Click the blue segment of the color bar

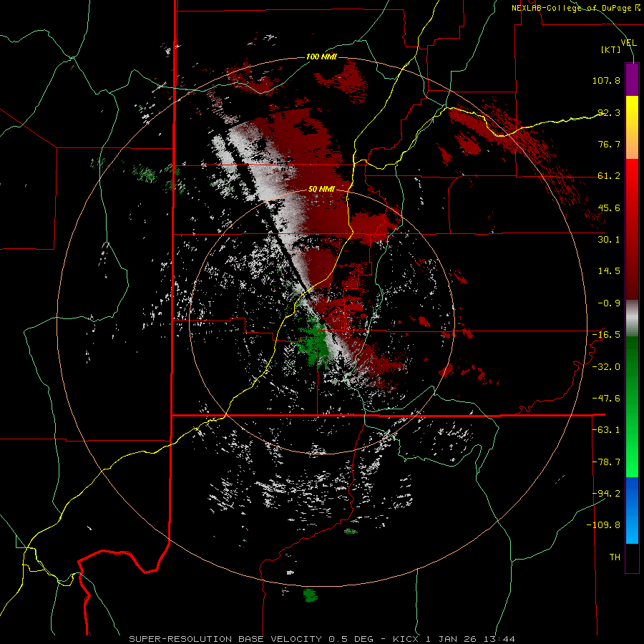point(632,510)
